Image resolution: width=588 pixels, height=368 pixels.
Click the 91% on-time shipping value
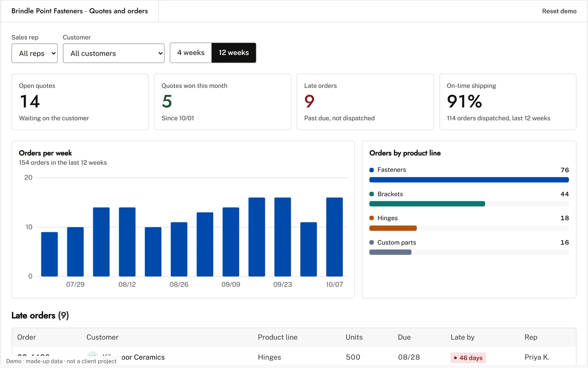[x=464, y=101]
